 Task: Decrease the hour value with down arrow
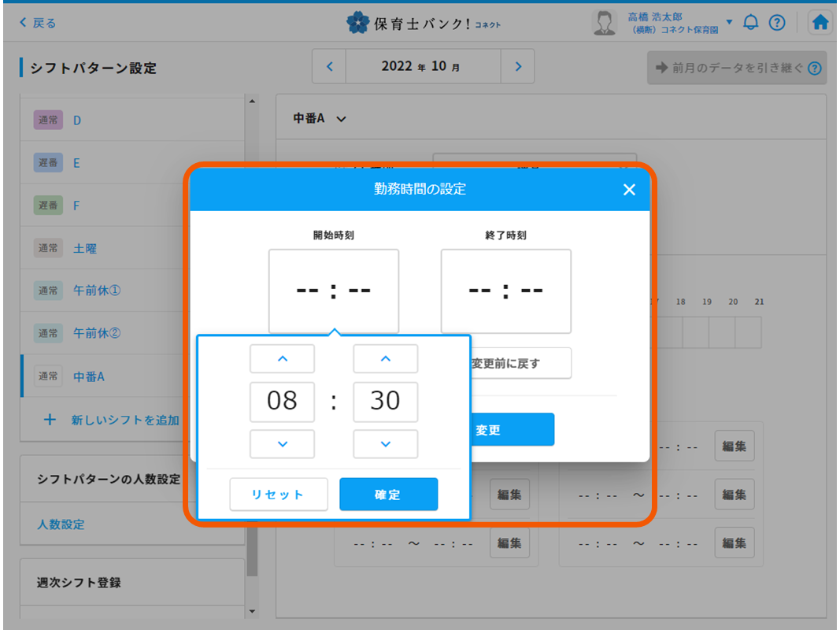pyautogui.click(x=282, y=444)
